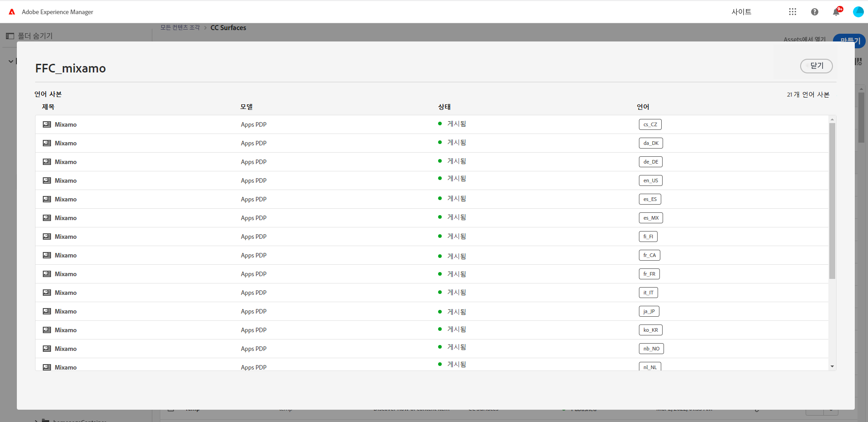Image resolution: width=868 pixels, height=422 pixels.
Task: Open the 사이트 navigation menu
Action: [x=741, y=12]
